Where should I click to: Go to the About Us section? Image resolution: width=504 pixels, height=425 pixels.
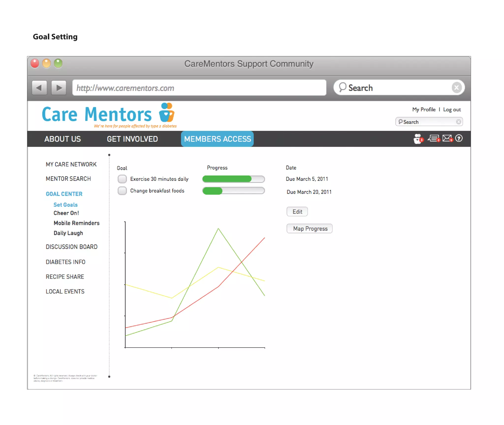pyautogui.click(x=63, y=139)
